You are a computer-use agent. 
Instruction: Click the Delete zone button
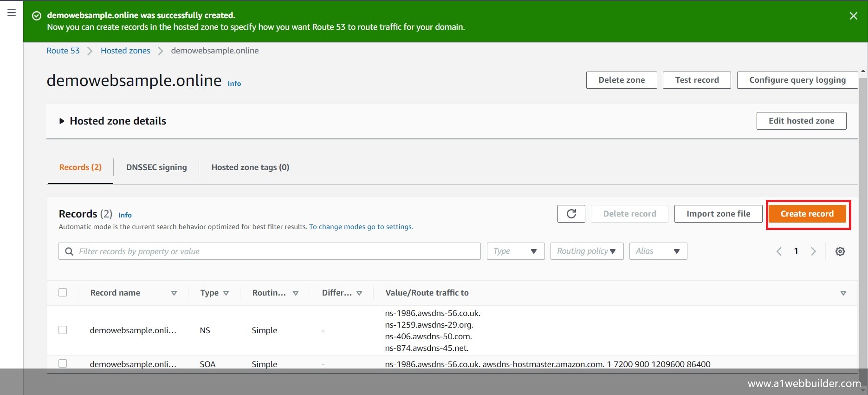(622, 80)
